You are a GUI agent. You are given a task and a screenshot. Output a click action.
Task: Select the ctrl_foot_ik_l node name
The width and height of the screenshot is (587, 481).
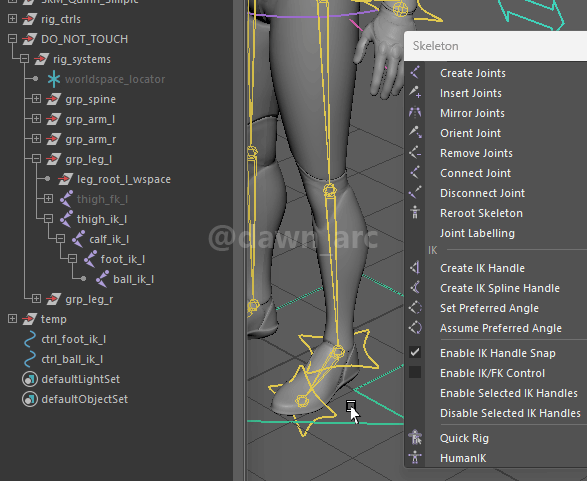coord(74,339)
